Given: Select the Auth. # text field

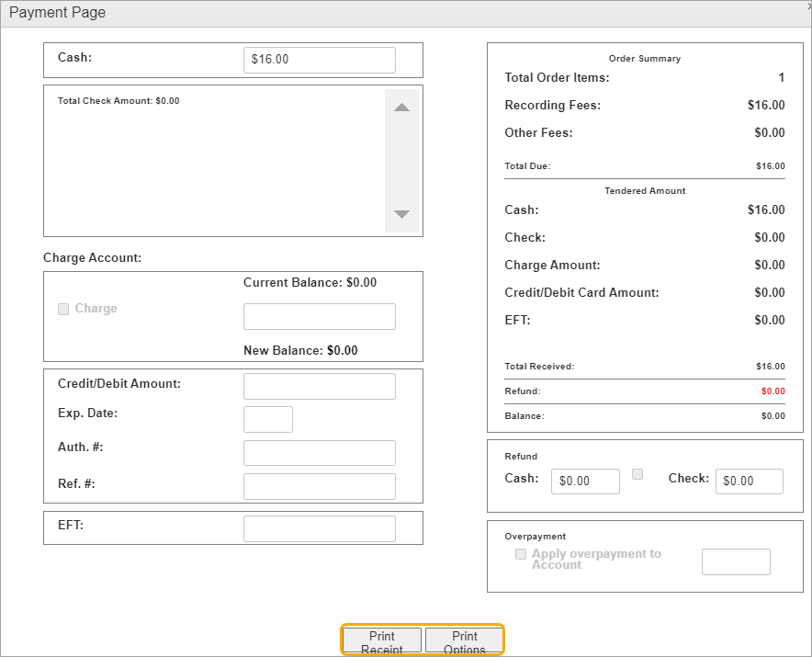Looking at the screenshot, I should (319, 453).
